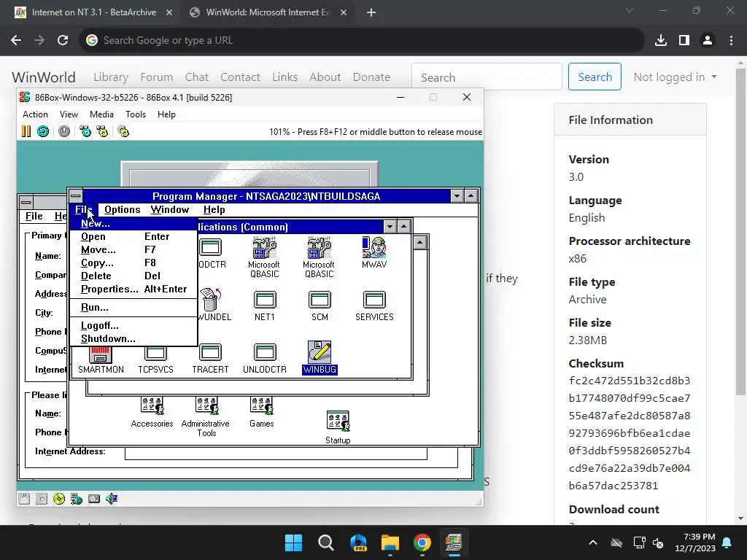Open the WinWorld Library link

pyautogui.click(x=111, y=77)
